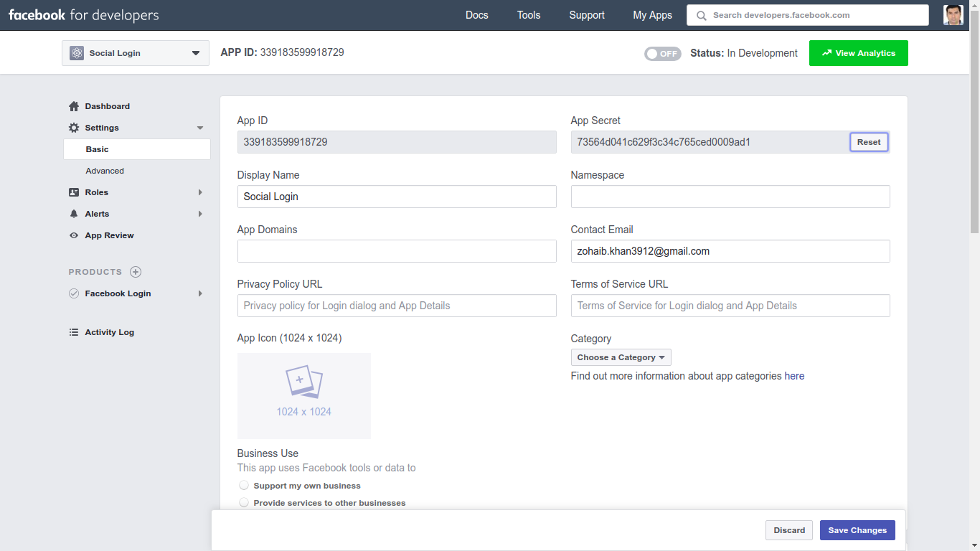The width and height of the screenshot is (980, 551).
Task: Click the Privacy Policy URL field
Action: point(396,306)
